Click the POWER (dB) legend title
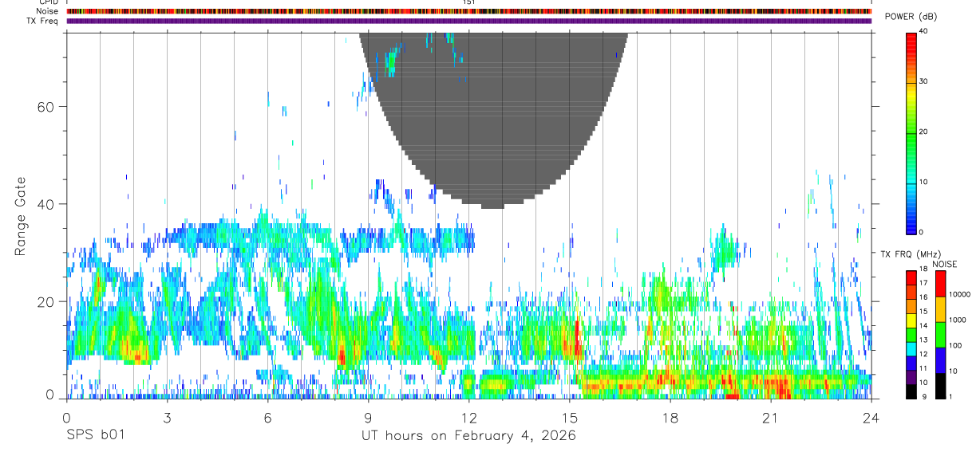Screen dimensions: 980x452 911,17
